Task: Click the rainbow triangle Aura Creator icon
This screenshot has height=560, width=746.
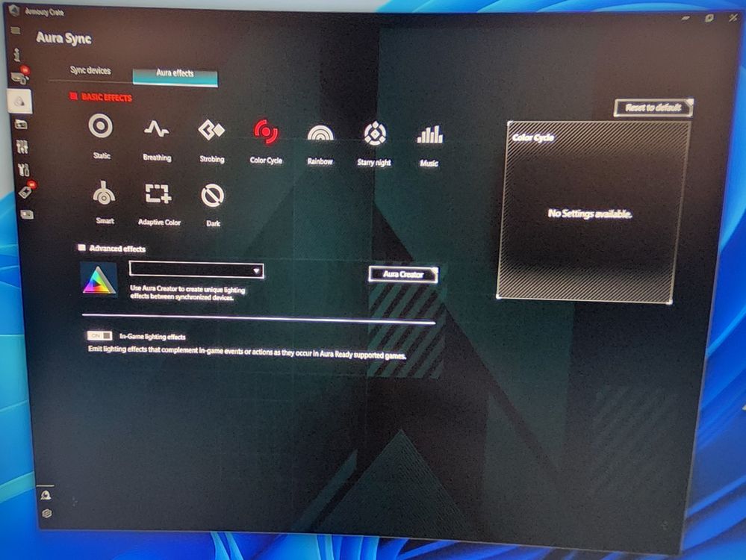Action: [99, 280]
